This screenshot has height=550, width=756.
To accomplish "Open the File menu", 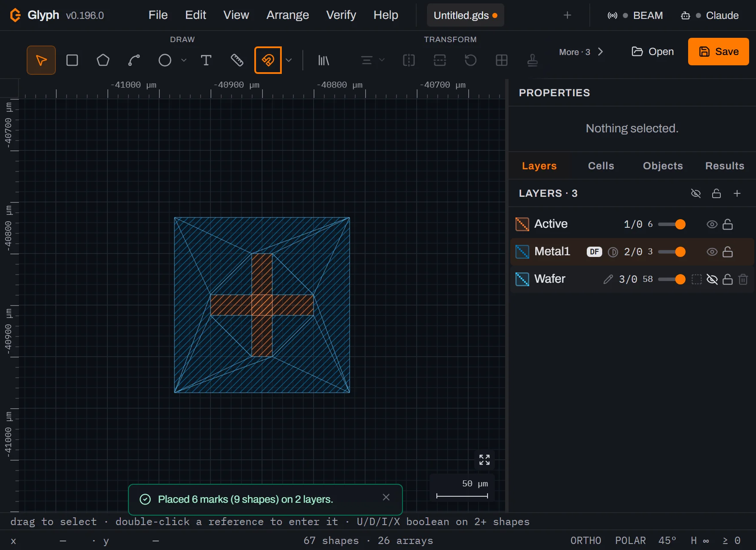I will tap(158, 15).
